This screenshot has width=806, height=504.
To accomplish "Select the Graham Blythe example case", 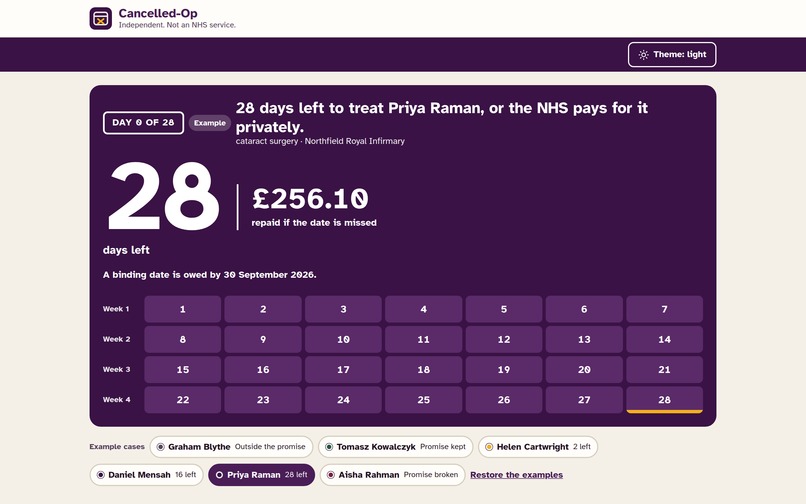I will coord(231,447).
